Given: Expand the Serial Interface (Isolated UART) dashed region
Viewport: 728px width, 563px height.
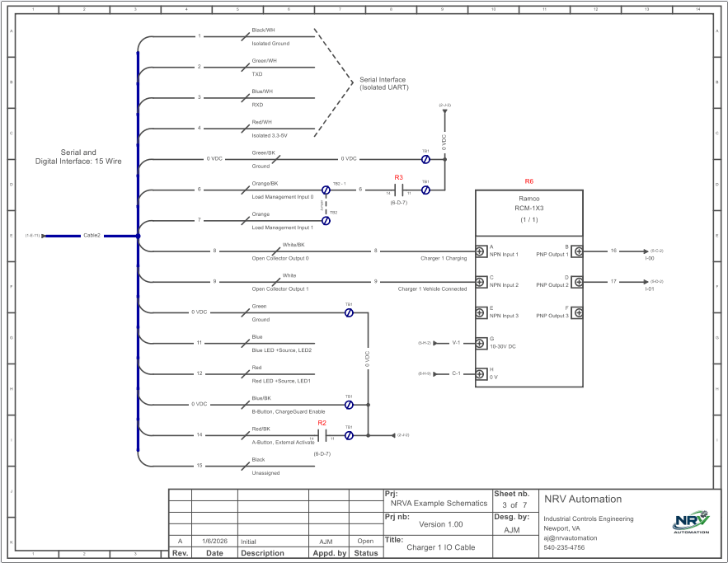Looking at the screenshot, I should (x=383, y=84).
